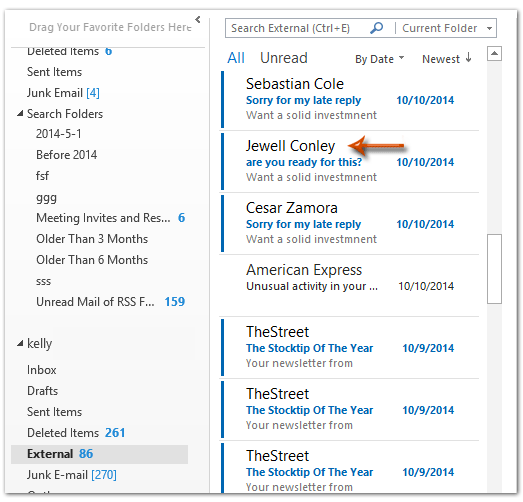Collapse the folder pane with the chevron
This screenshot has height=502, width=523.
click(x=198, y=19)
